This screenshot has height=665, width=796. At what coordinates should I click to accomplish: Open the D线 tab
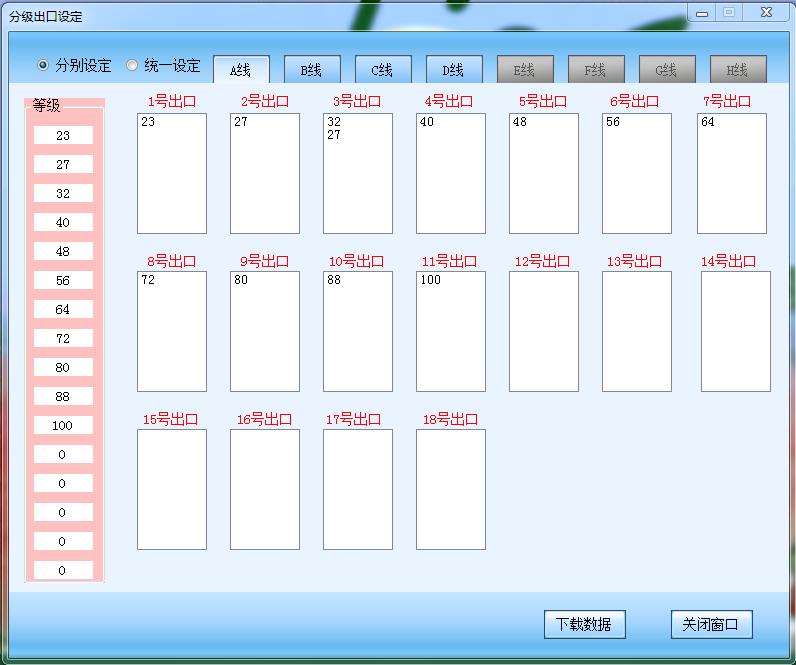tap(454, 70)
